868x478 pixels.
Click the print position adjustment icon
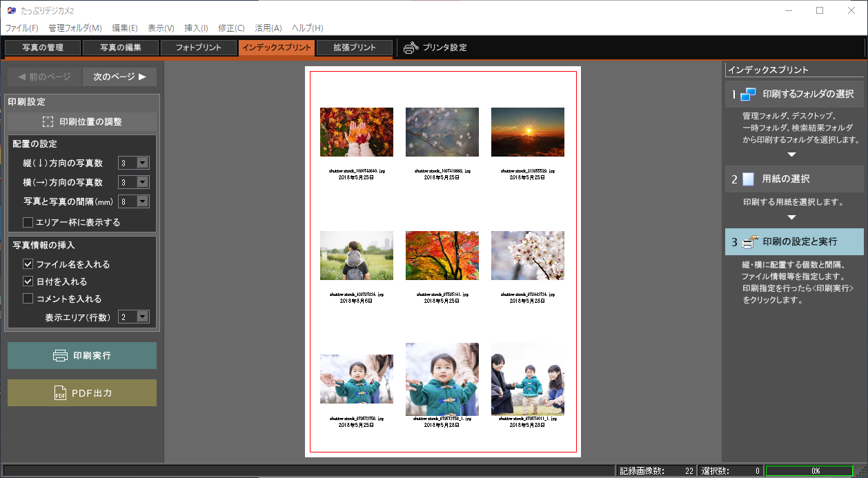point(48,122)
